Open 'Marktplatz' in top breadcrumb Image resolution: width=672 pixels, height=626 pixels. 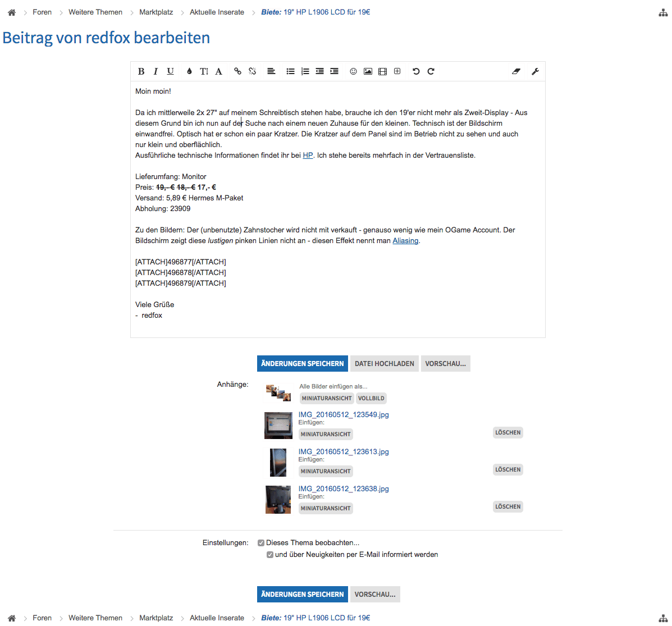coord(156,12)
